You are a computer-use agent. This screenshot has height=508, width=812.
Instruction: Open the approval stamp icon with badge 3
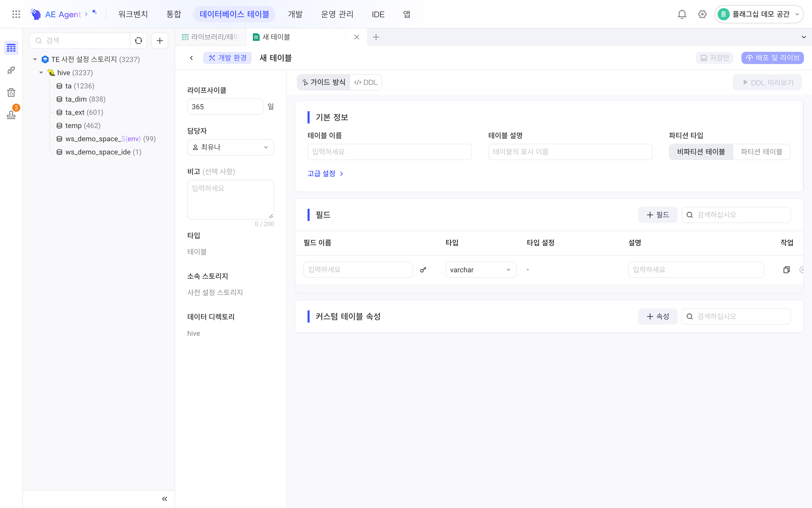[x=11, y=115]
